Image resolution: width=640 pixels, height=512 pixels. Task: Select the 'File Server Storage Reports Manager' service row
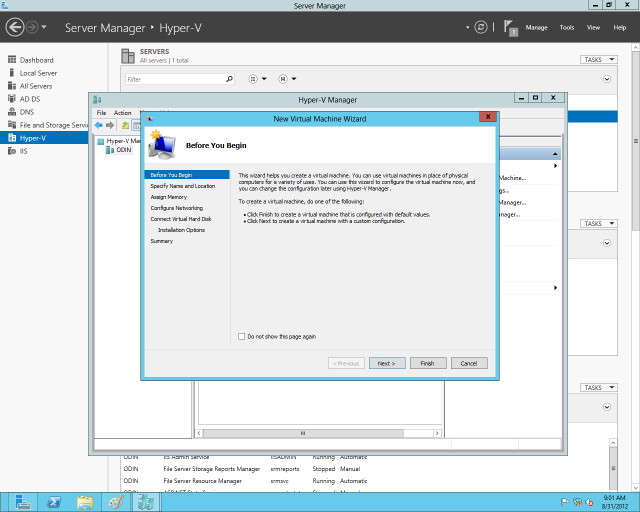[x=245, y=469]
